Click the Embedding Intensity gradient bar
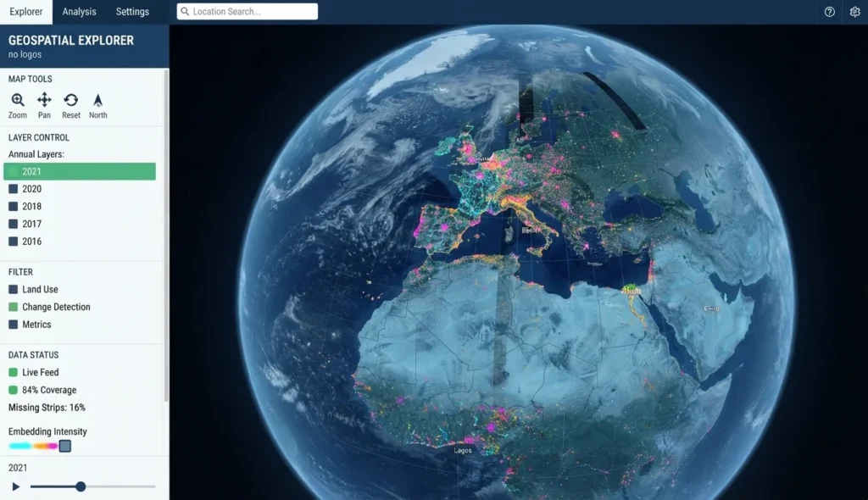 click(x=34, y=446)
